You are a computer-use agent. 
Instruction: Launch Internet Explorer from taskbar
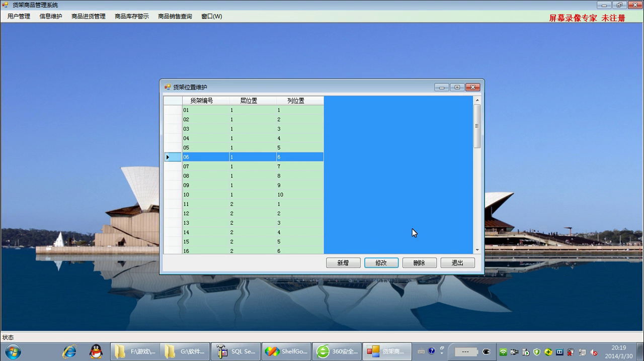(x=69, y=351)
